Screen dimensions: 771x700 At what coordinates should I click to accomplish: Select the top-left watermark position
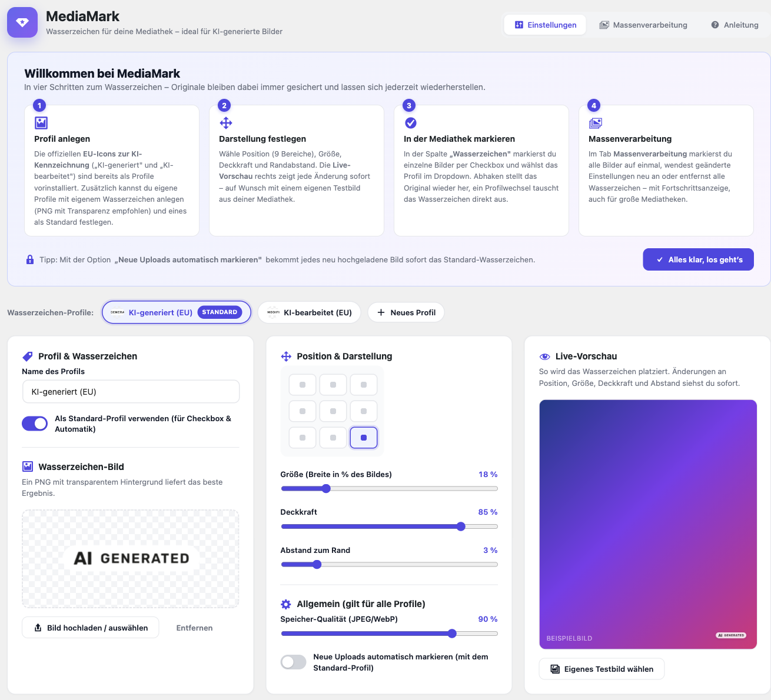303,385
